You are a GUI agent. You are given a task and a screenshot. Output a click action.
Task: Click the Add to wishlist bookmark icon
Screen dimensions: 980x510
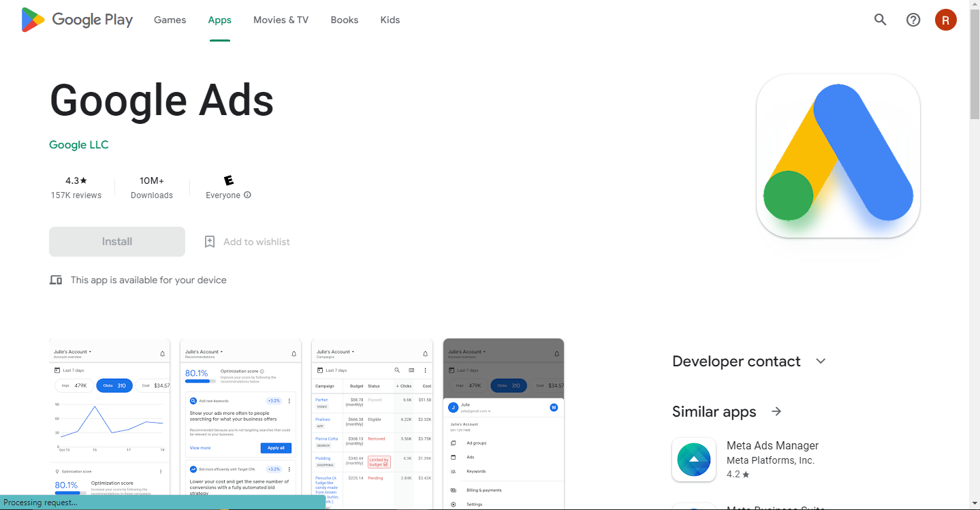click(x=210, y=242)
